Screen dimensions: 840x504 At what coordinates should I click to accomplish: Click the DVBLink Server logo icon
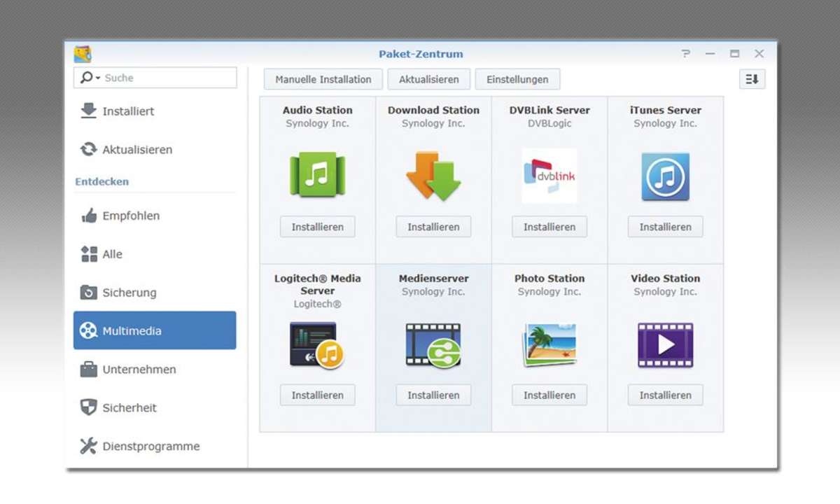(x=549, y=176)
